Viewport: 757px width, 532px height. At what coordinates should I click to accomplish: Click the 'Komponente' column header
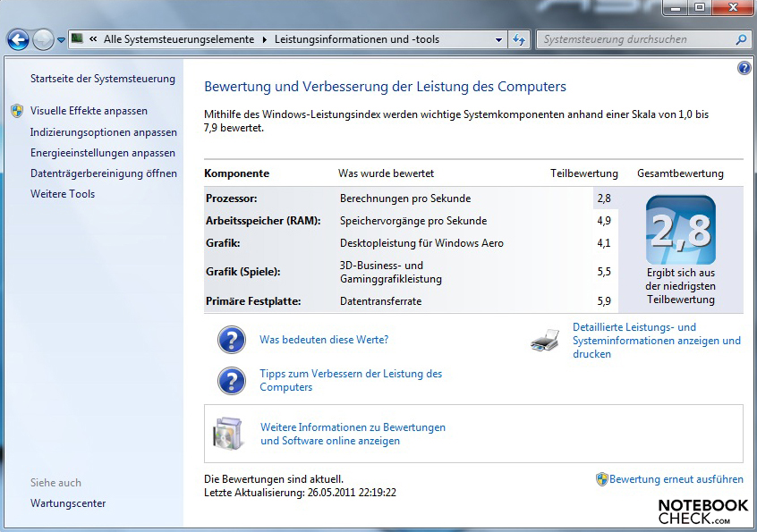click(x=236, y=173)
